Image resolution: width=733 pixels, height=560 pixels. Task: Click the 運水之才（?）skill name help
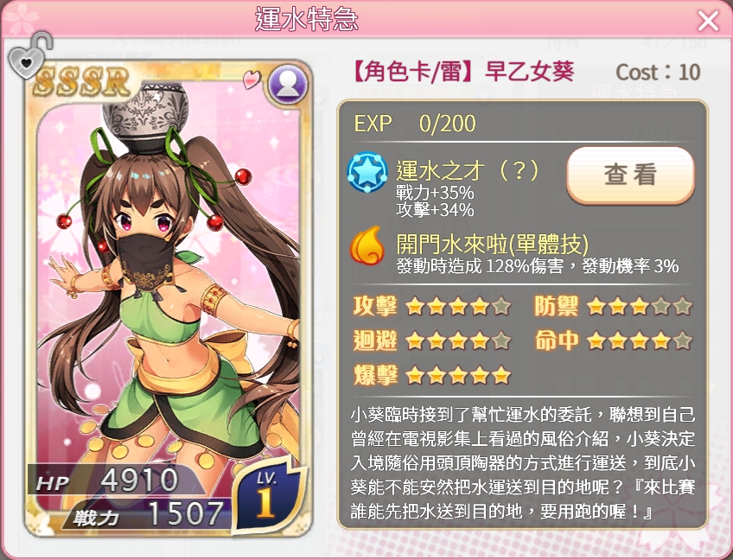point(468,170)
